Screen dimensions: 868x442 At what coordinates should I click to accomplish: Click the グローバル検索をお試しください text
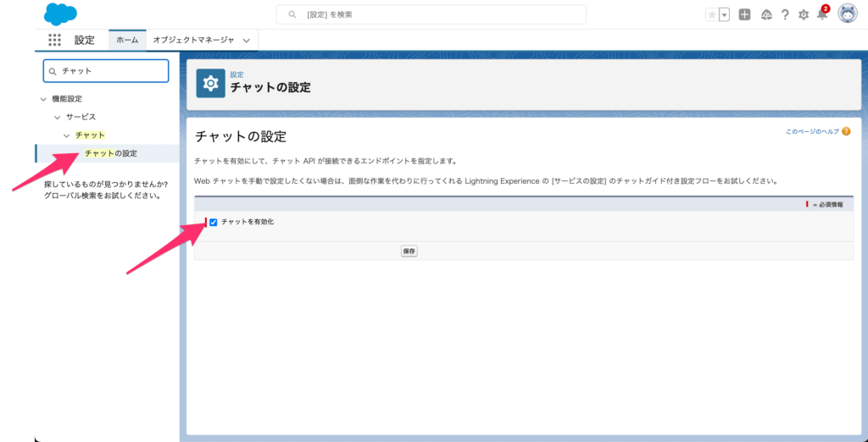[103, 196]
